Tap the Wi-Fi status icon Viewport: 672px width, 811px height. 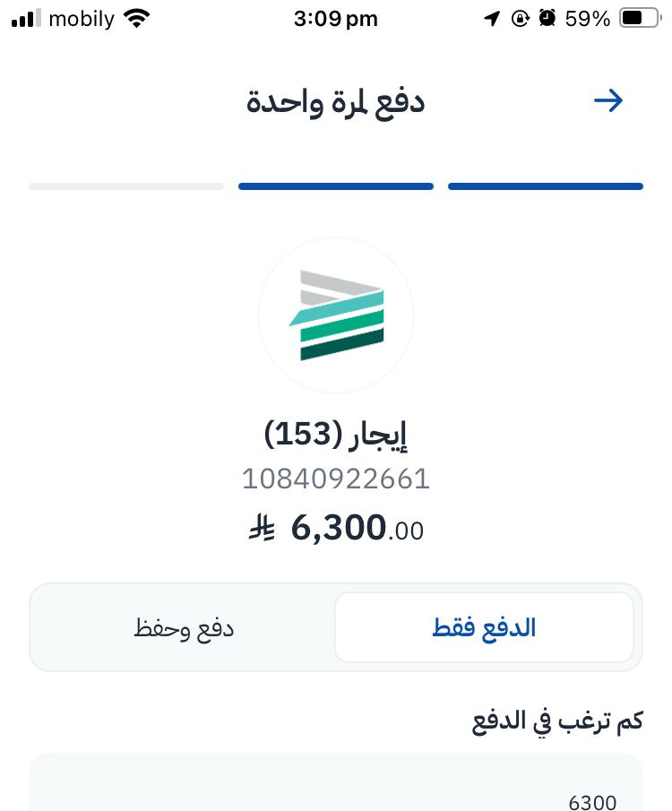point(137,19)
